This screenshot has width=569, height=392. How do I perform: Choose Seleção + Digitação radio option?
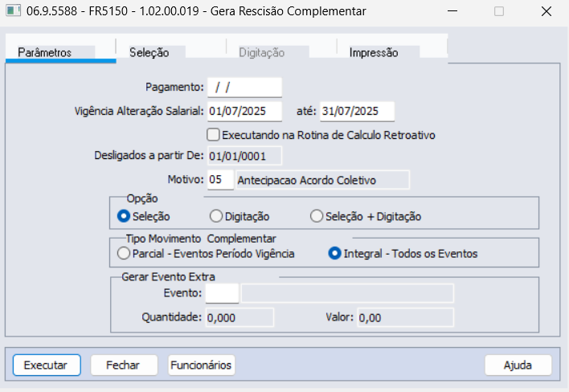(x=317, y=216)
